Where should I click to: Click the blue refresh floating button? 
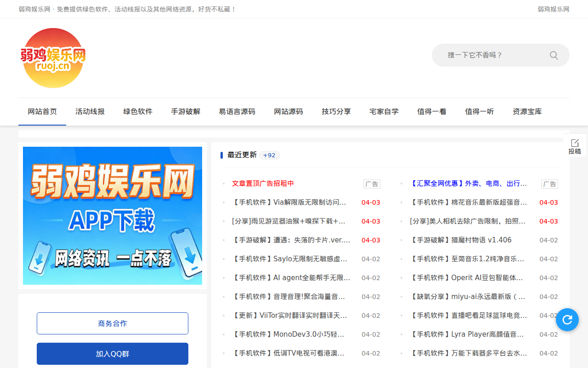(x=567, y=319)
